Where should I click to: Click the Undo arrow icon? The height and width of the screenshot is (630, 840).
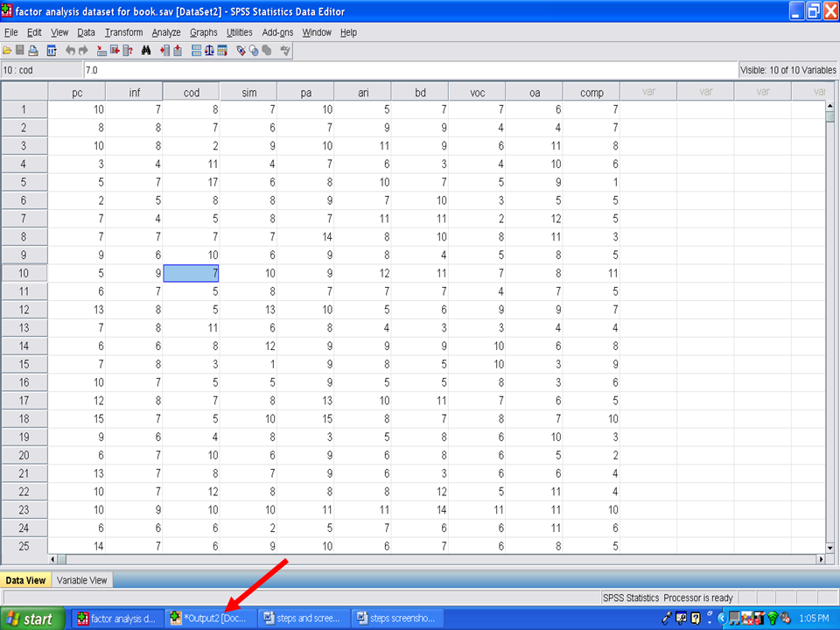click(71, 51)
